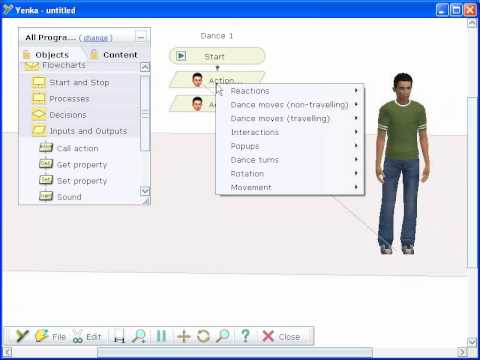Click the main window scroll down arrow
This screenshot has height=360, width=480.
coord(472,342)
